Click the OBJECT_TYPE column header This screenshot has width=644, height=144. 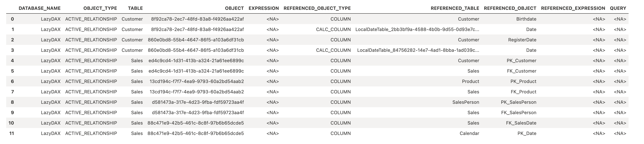click(100, 8)
